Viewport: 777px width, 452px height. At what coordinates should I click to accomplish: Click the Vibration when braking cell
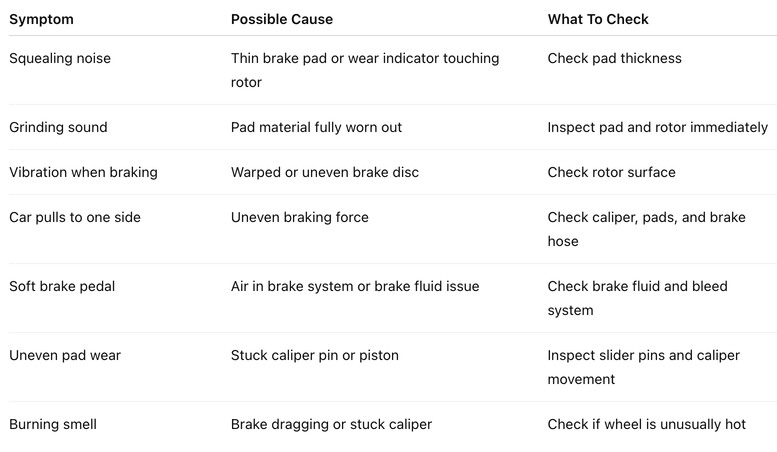click(83, 172)
